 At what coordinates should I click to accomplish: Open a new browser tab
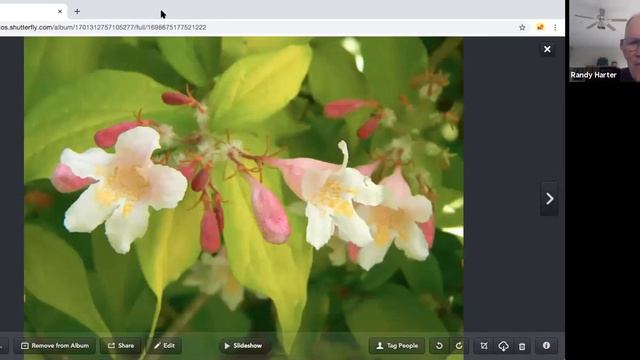77,11
